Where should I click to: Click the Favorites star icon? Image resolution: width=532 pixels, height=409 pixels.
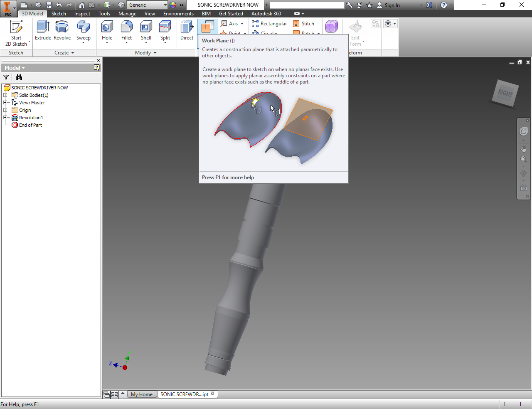(x=369, y=5)
